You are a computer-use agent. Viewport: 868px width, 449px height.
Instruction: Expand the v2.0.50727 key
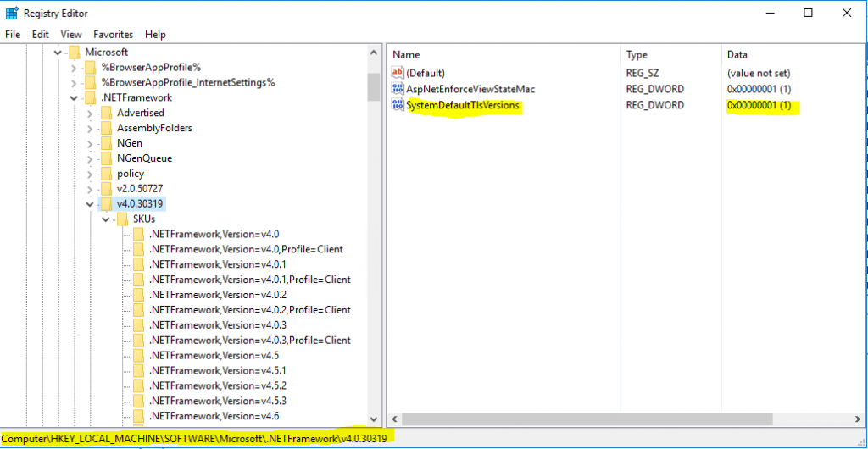click(x=90, y=189)
